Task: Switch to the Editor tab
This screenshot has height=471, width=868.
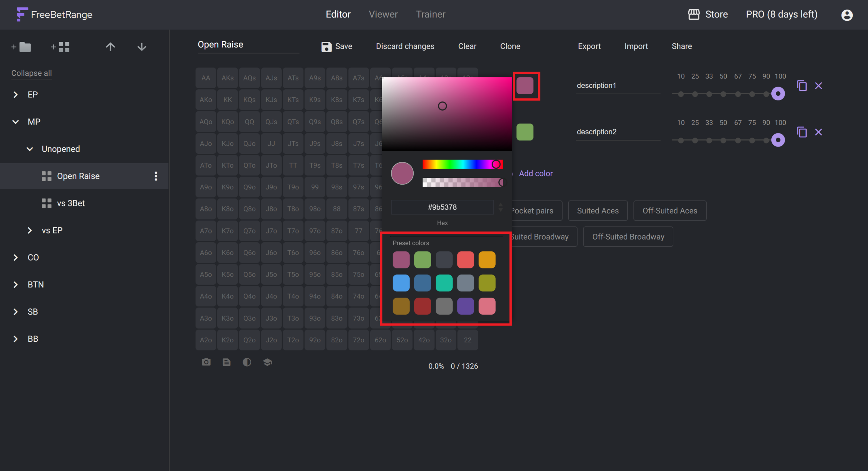Action: 338,14
